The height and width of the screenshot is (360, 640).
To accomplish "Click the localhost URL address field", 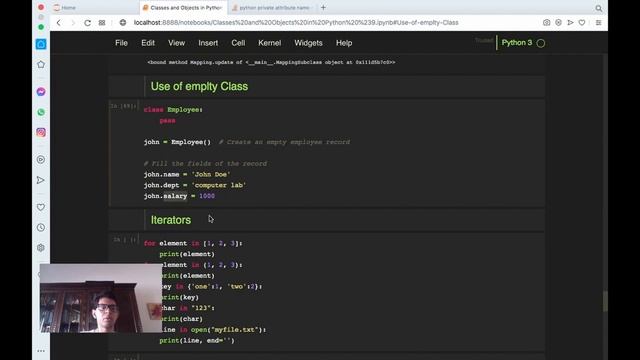I will [x=296, y=23].
